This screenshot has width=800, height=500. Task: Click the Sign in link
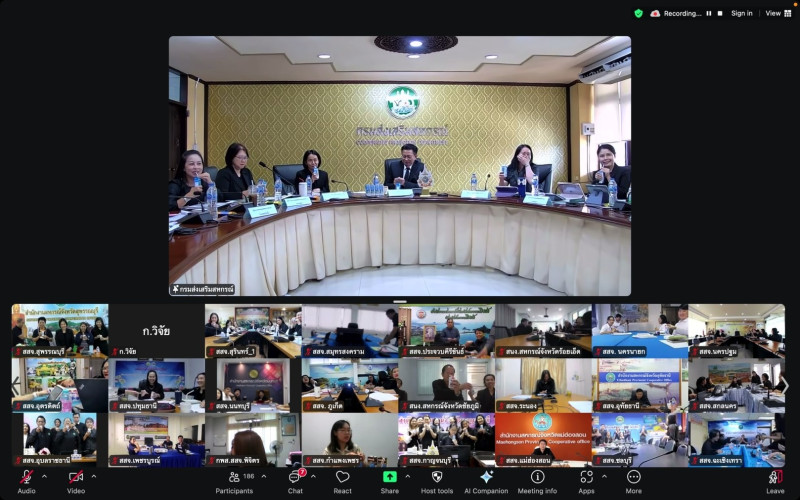click(741, 13)
